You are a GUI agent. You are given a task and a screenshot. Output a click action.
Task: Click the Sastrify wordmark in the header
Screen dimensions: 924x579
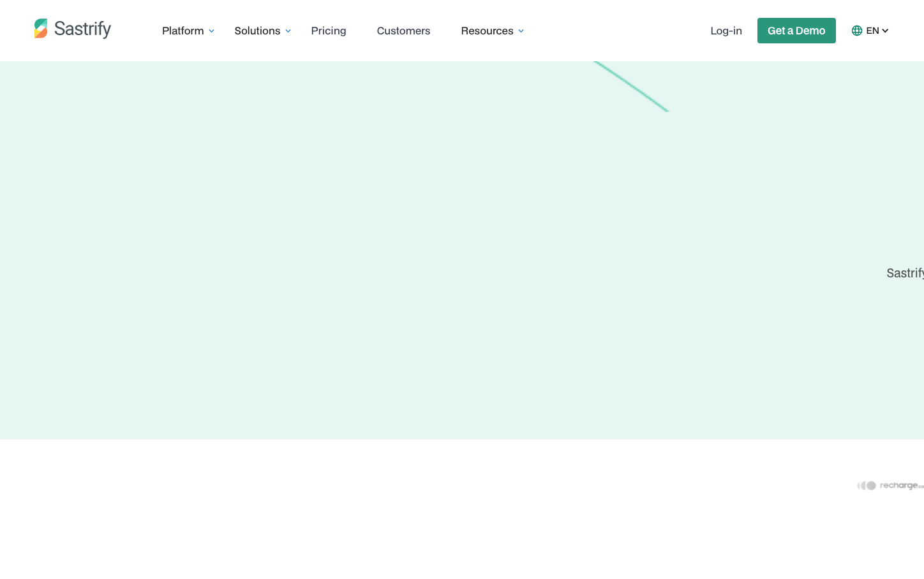coord(82,29)
